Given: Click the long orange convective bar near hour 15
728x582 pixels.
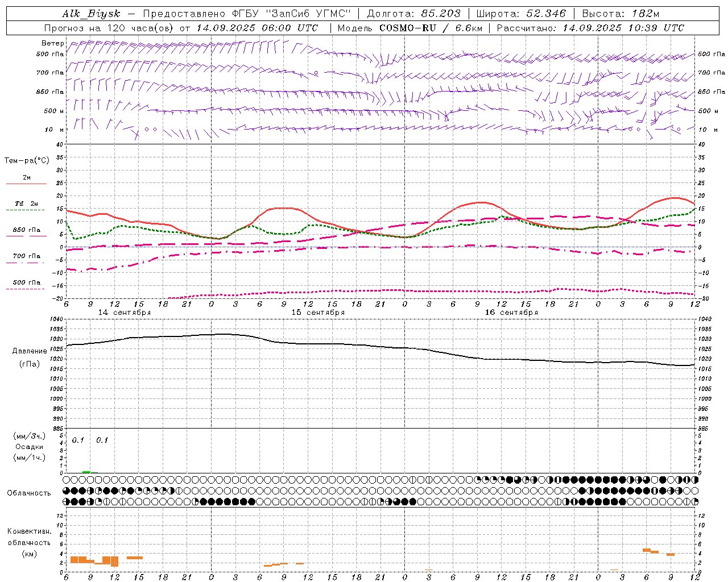Looking at the screenshot, I should (135, 558).
